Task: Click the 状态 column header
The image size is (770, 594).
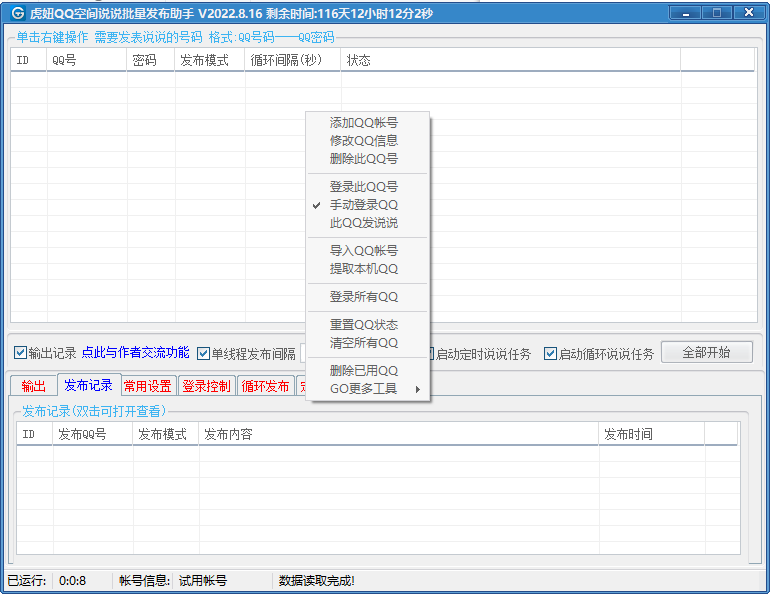Action: click(511, 60)
